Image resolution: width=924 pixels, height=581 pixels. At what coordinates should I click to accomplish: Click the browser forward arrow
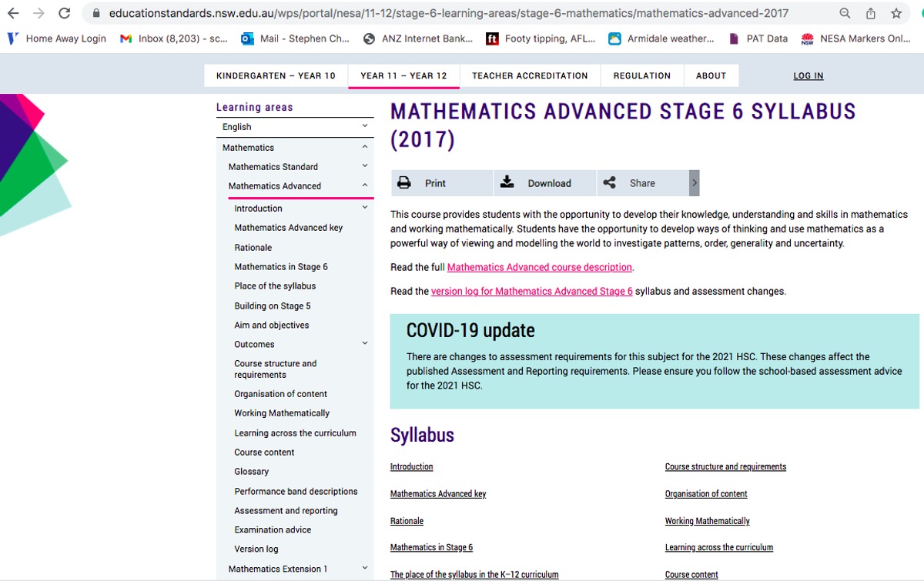tap(39, 13)
